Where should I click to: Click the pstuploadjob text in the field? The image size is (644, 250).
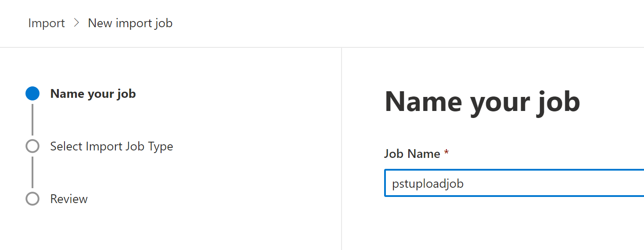coord(428,184)
